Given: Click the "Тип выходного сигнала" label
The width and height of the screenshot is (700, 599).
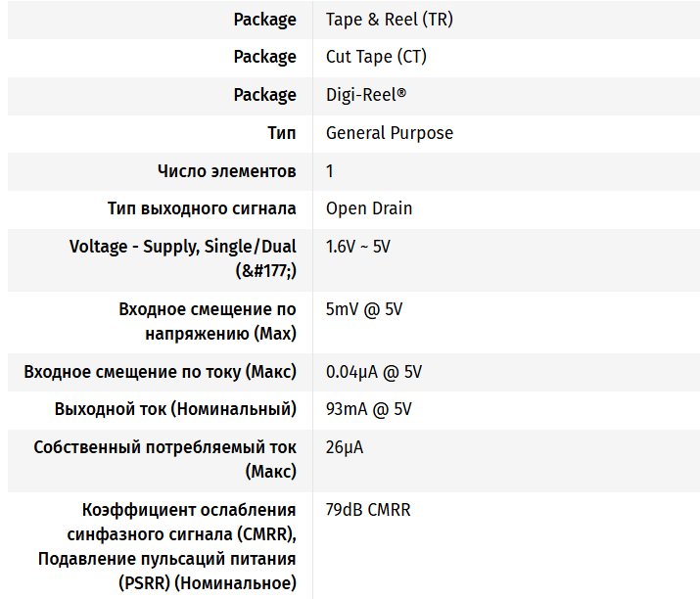Looking at the screenshot, I should 202,208.
